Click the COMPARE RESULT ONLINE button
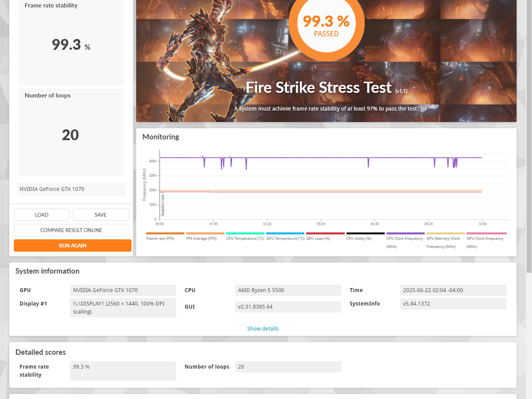Viewport: 532px width, 399px height. pyautogui.click(x=71, y=230)
